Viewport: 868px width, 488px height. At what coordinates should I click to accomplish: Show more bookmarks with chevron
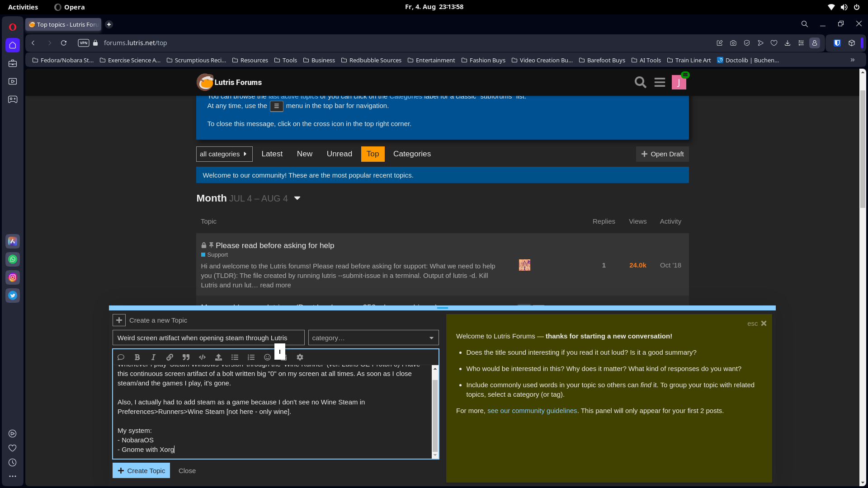853,60
